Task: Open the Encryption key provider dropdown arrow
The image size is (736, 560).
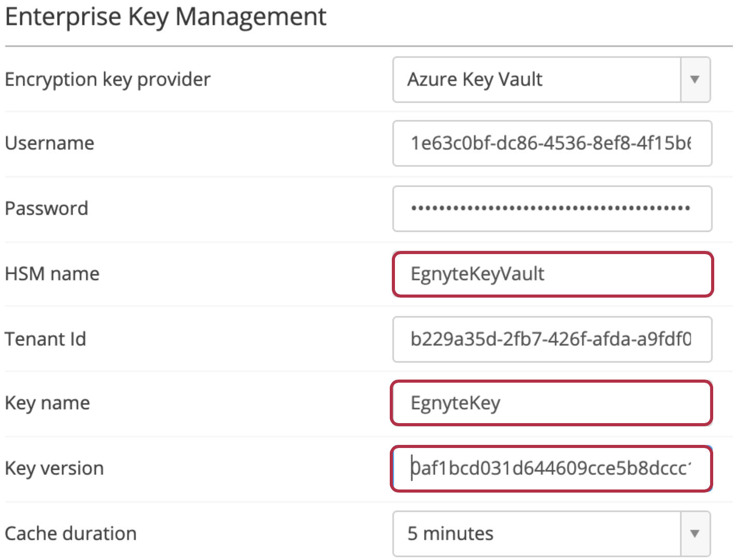Action: pyautogui.click(x=695, y=79)
